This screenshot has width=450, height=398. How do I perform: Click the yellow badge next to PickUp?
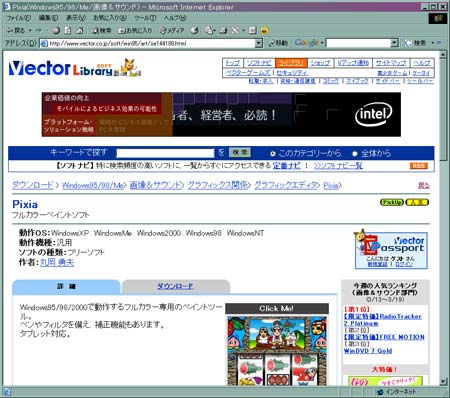[x=417, y=202]
